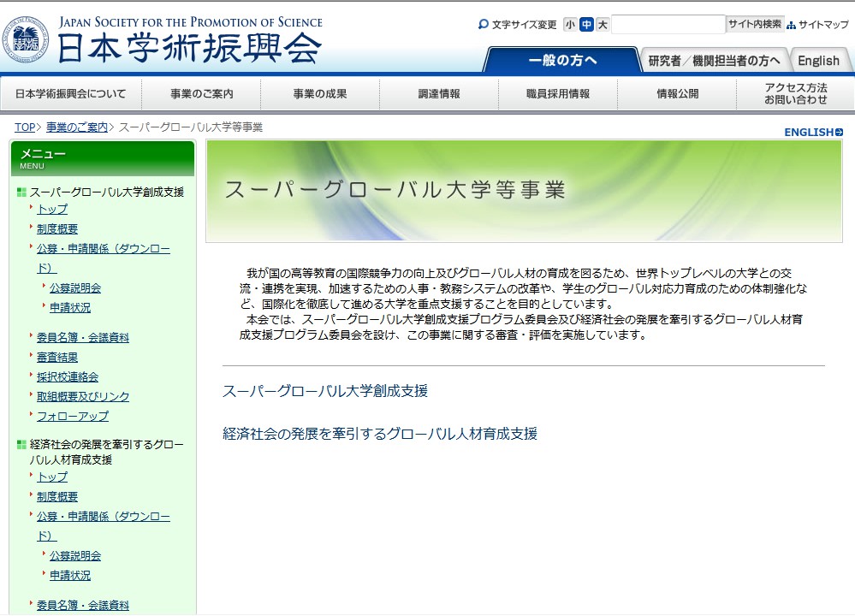The height and width of the screenshot is (616, 855).
Task: Open トップ under スーパーグローバル大学創成支援
Action: click(x=52, y=210)
